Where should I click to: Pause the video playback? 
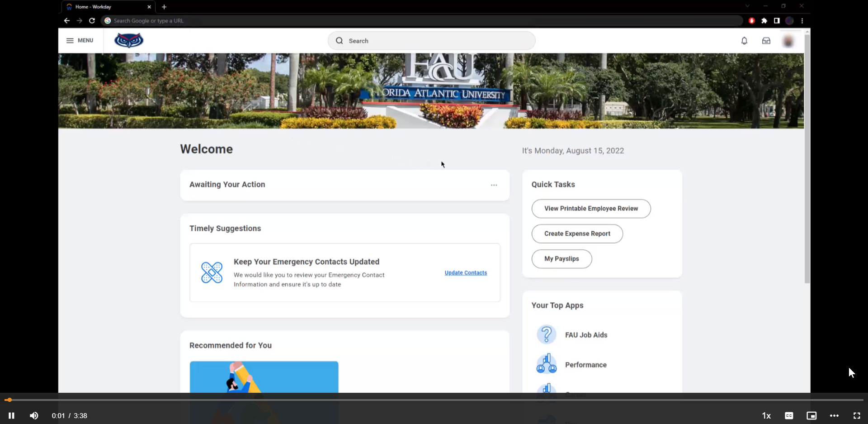[x=11, y=415]
